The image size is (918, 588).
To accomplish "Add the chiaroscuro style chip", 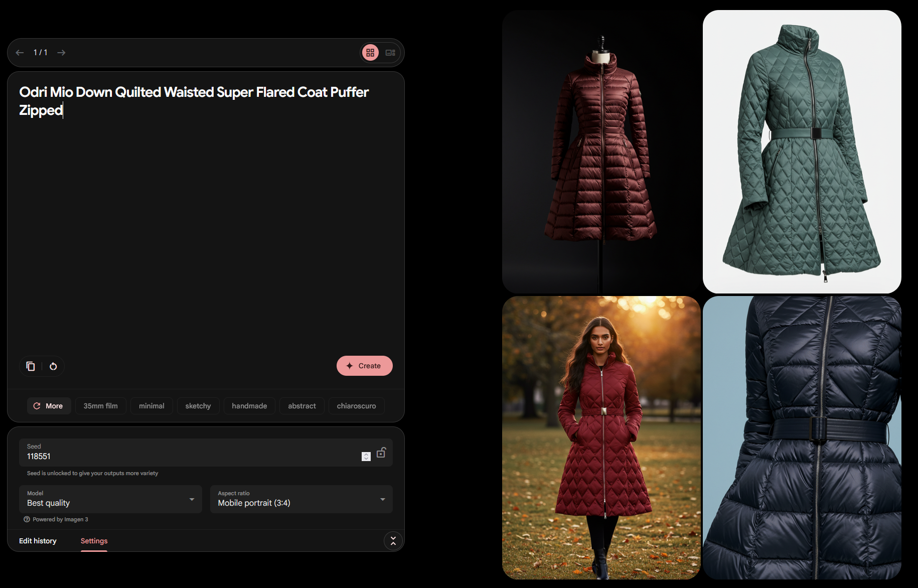I will click(x=357, y=406).
